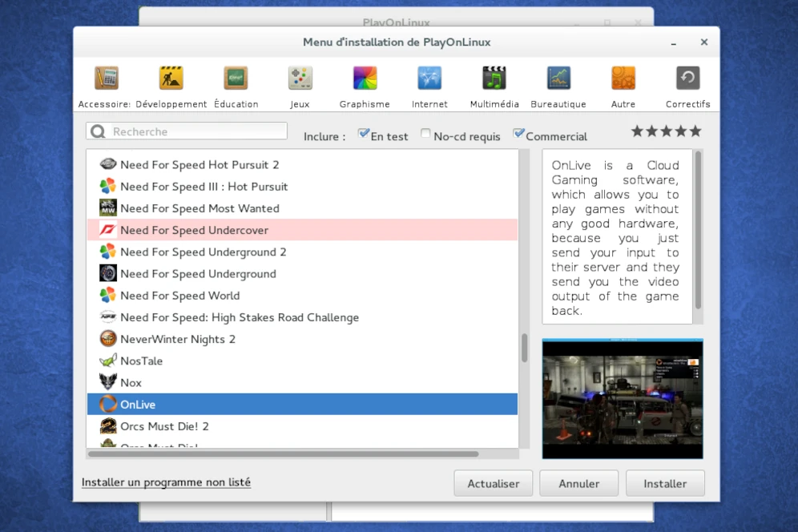798x532 pixels.
Task: Click the NeverWinter Nights 2 icon
Action: (x=108, y=339)
